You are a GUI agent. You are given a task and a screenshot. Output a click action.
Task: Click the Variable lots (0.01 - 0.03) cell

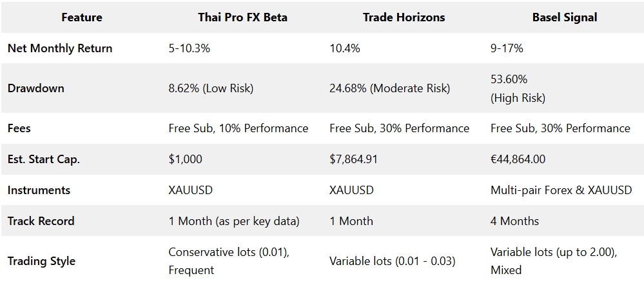point(392,261)
